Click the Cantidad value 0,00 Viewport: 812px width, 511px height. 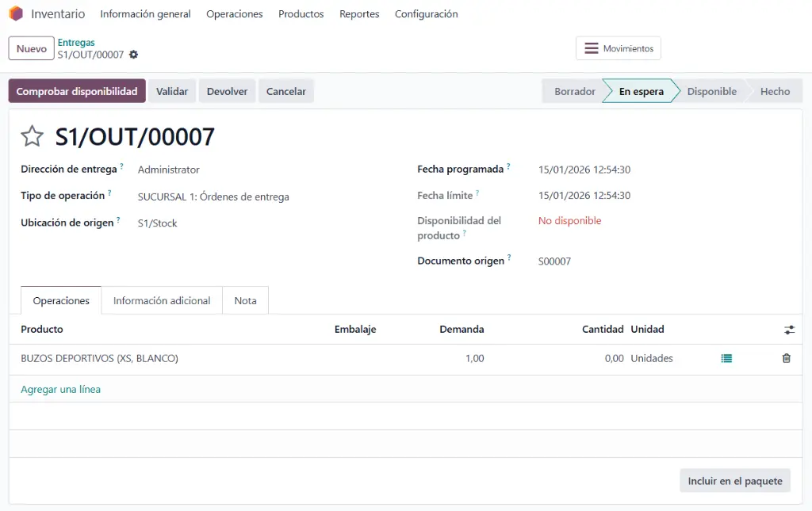click(x=615, y=358)
